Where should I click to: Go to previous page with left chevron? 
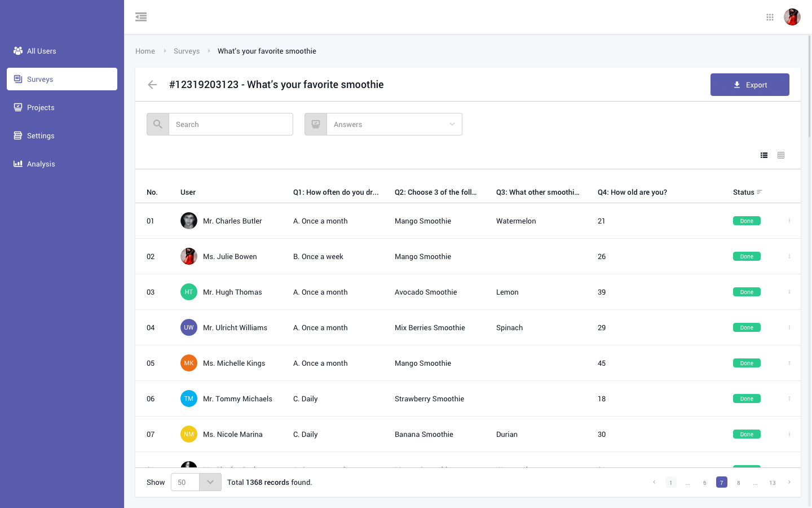click(654, 482)
